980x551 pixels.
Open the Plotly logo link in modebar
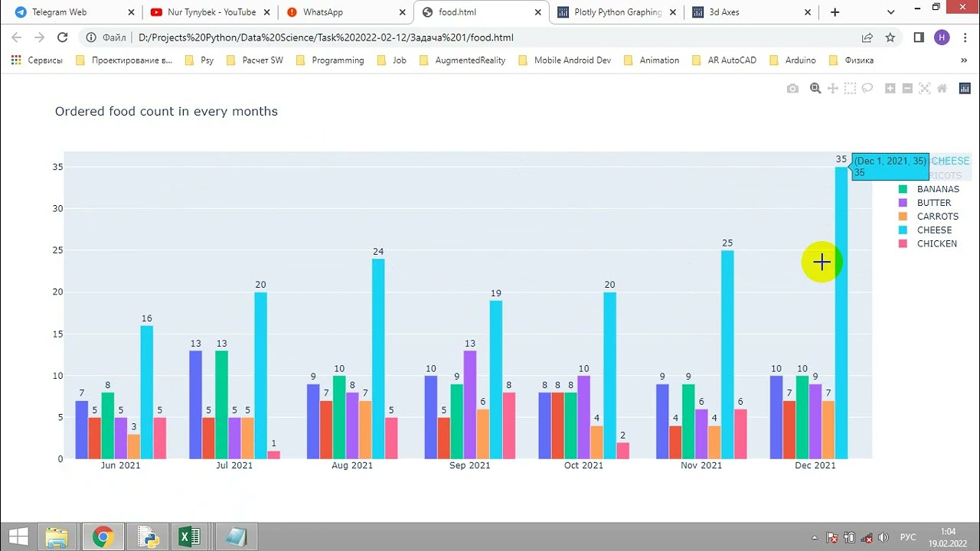[965, 89]
